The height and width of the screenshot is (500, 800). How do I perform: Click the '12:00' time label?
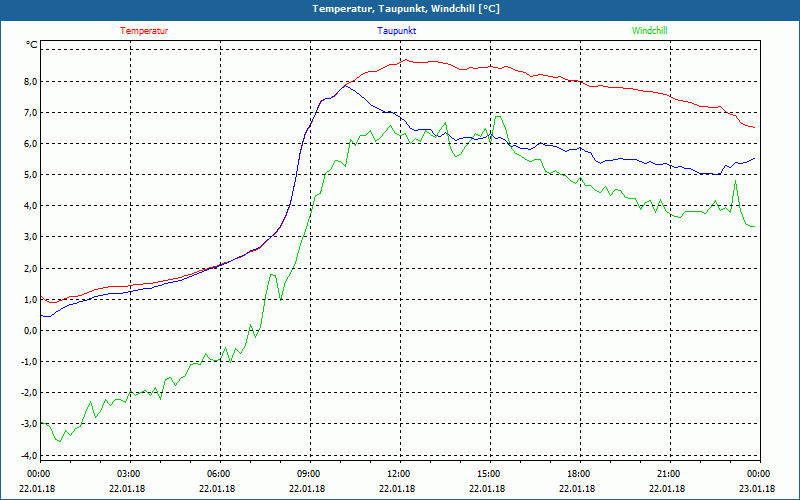tap(400, 474)
